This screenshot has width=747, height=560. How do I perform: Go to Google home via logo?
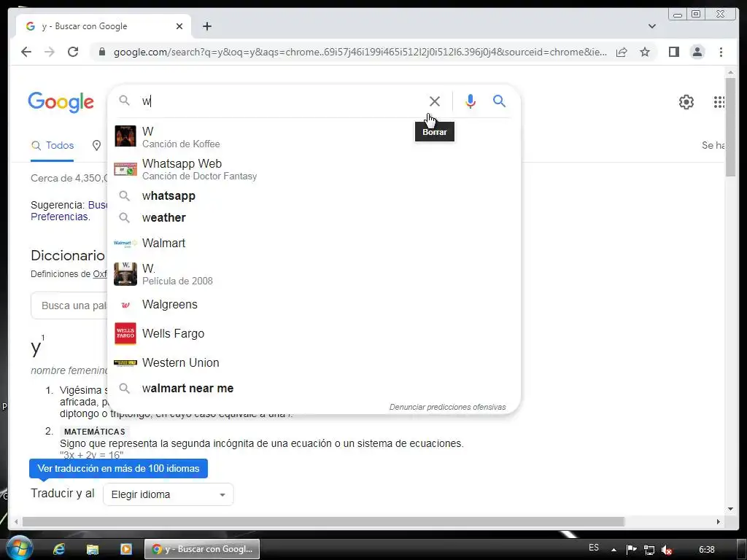click(x=61, y=102)
